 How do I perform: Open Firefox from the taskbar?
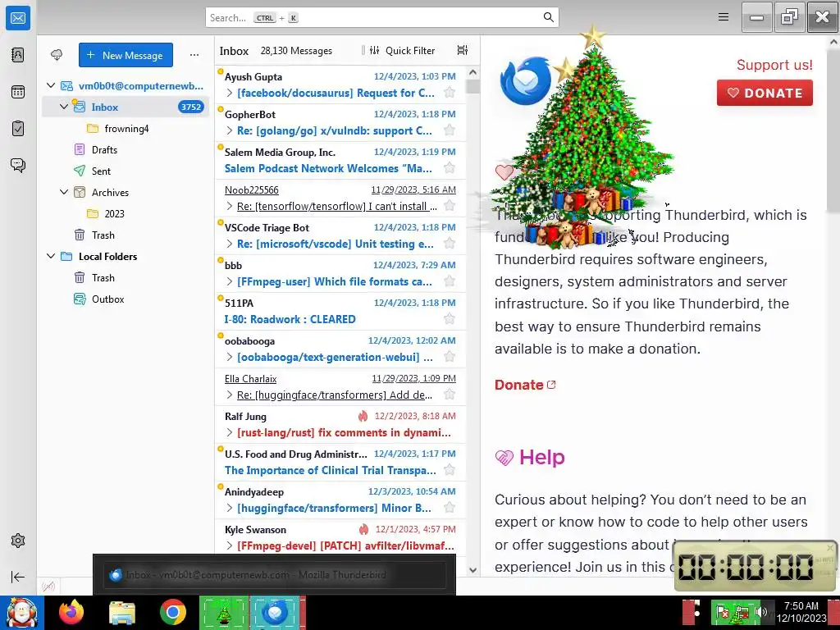pyautogui.click(x=71, y=612)
